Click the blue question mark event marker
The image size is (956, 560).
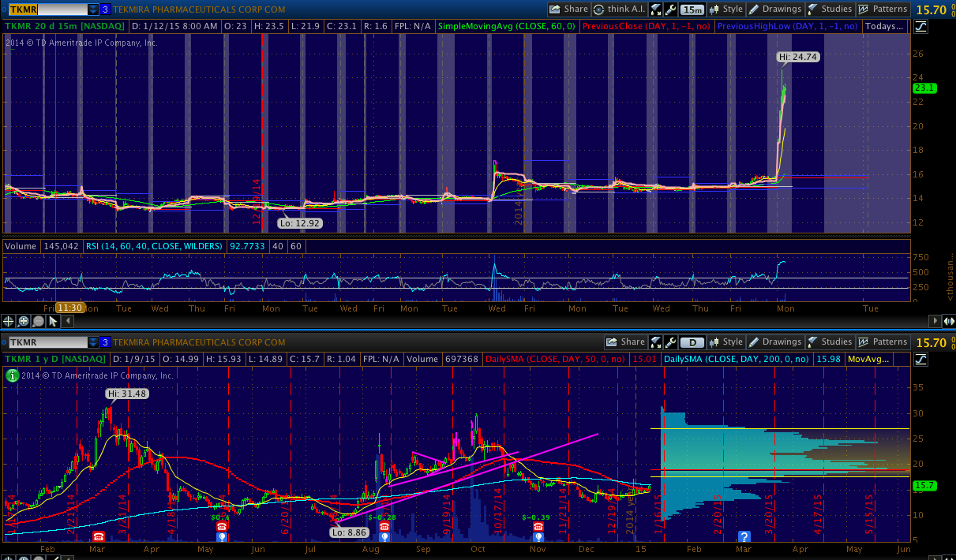coord(744,536)
